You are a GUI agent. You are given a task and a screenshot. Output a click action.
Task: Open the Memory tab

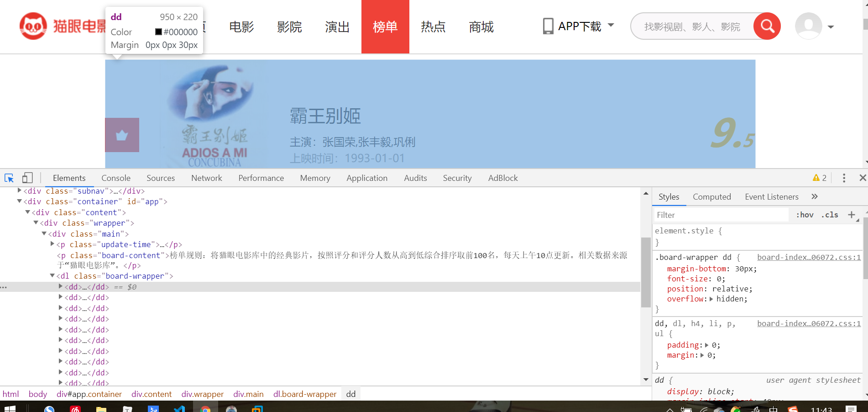click(x=315, y=178)
